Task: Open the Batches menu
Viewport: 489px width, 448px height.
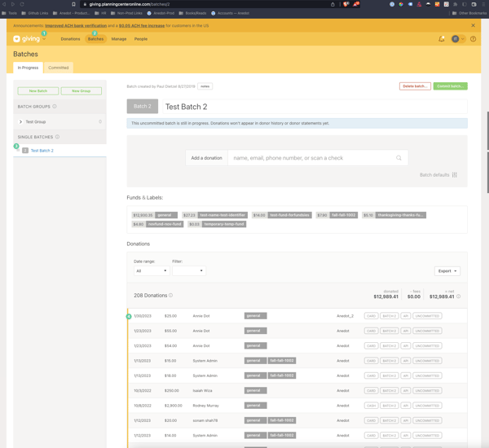Action: click(95, 39)
